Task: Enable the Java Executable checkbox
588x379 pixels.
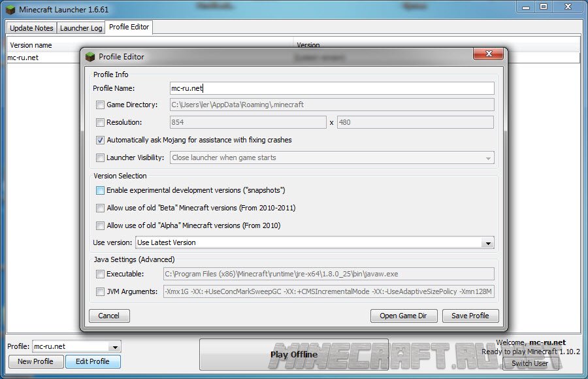Action: coord(100,274)
